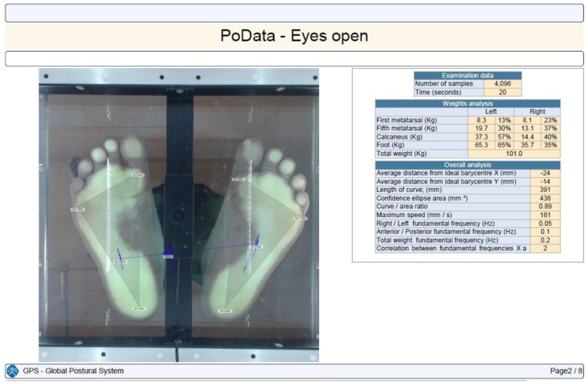Screen dimensions: 588x384
Task: Click the "Maximum speed (mm / s)" label
Action: (414, 215)
